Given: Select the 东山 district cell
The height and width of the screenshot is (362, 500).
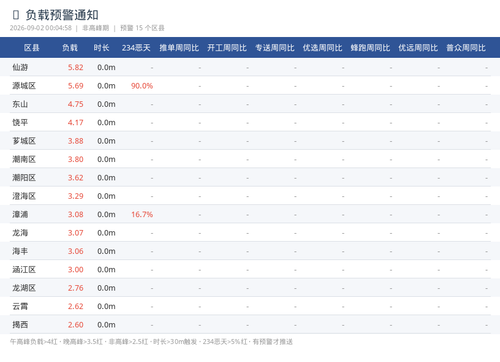Looking at the screenshot, I should pos(20,104).
